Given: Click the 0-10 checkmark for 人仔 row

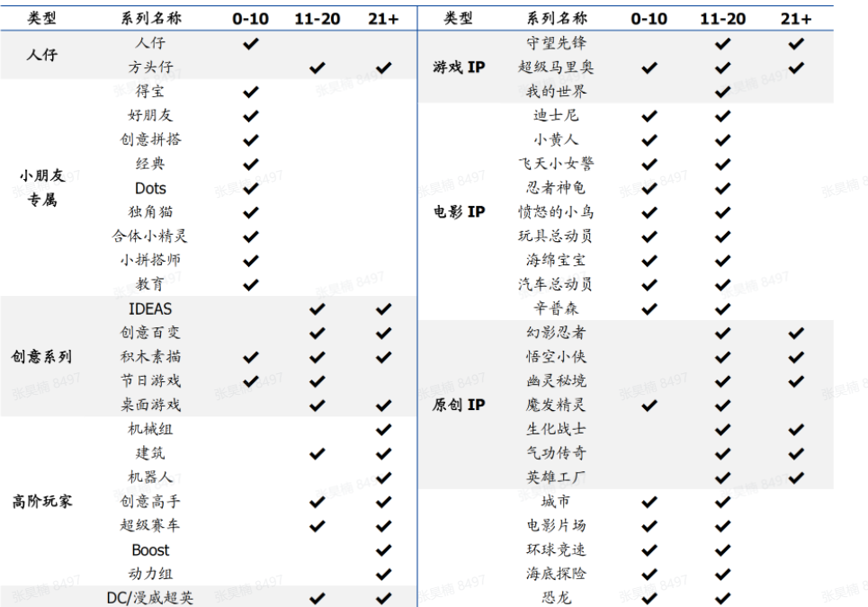Looking at the screenshot, I should coord(251,43).
